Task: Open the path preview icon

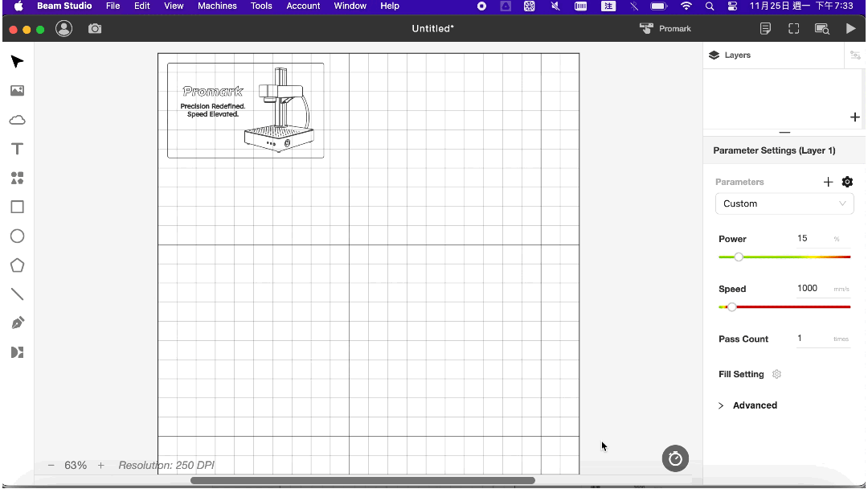Action: (822, 28)
